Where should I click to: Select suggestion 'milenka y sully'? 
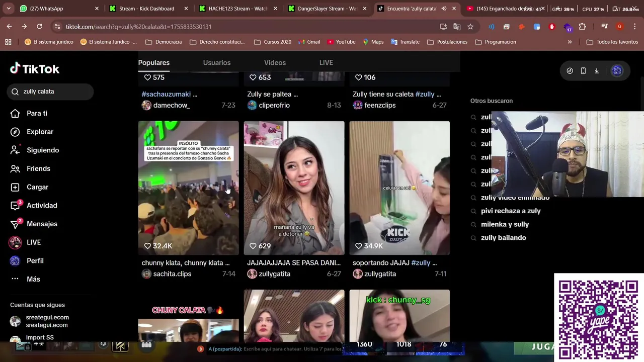point(505,224)
